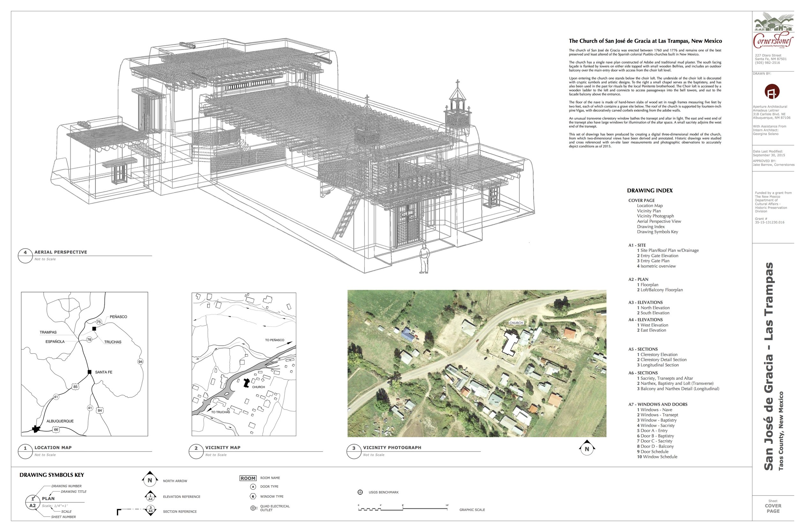Click the "San José de Gracia - Las Trampas" title

769,366
